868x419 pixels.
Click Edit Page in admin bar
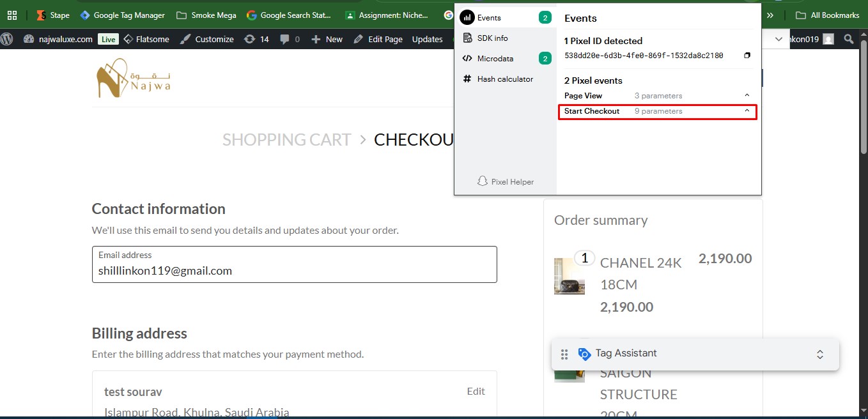tap(378, 39)
